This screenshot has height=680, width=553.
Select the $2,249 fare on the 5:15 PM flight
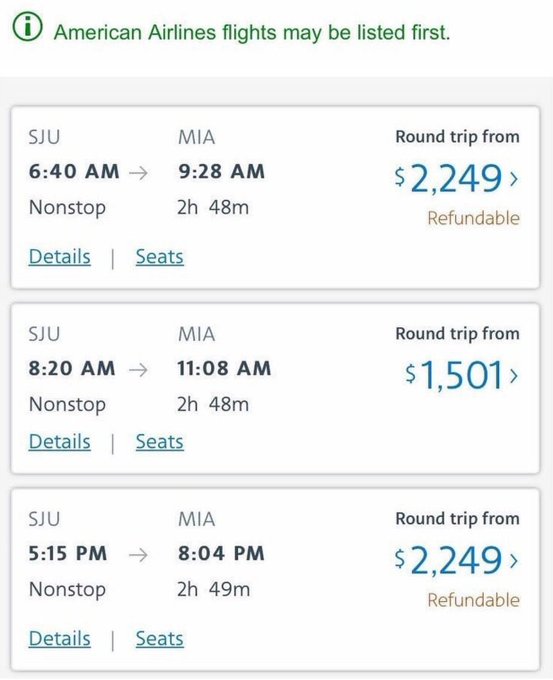point(448,560)
